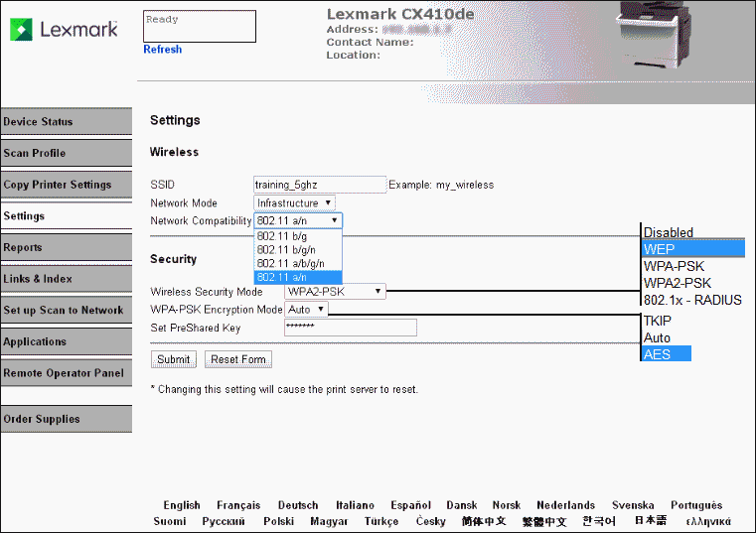The image size is (756, 533).
Task: Choose 802.11 a/b/g/n from the list
Action: (x=298, y=264)
